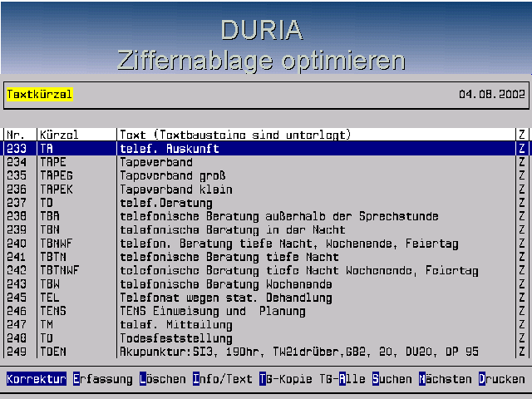This screenshot has width=532, height=399.
Task: Click Kürzel cell TBW
Action: pos(50,284)
